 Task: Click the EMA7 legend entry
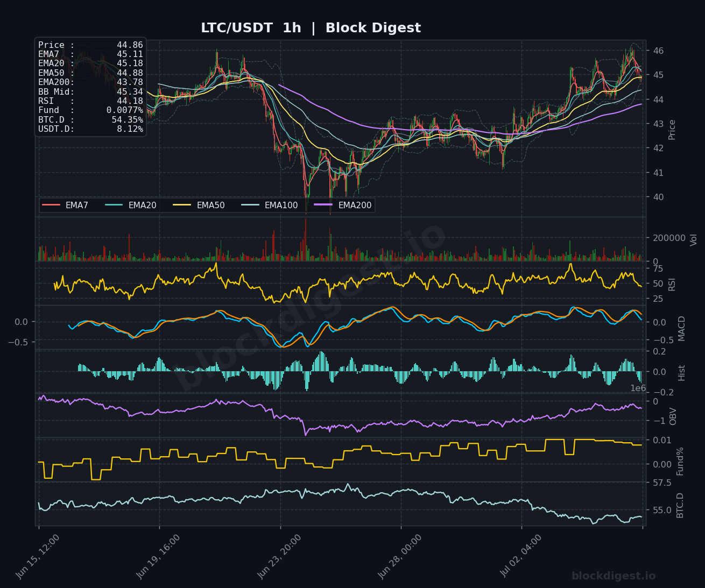[x=65, y=206]
